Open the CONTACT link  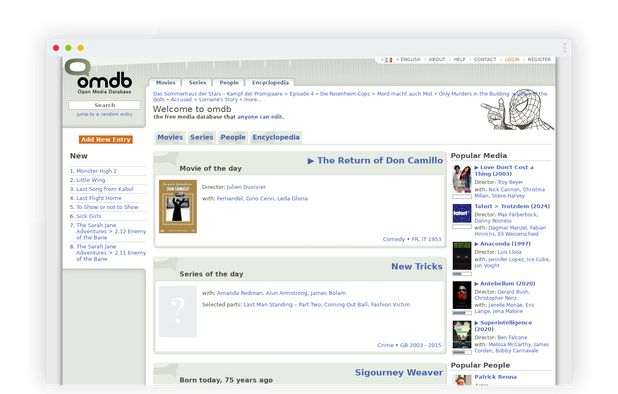485,59
